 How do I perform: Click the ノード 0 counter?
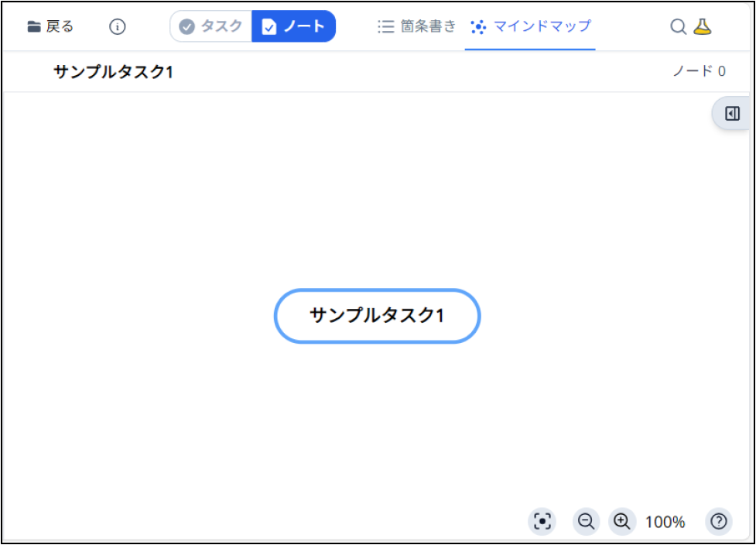click(699, 71)
